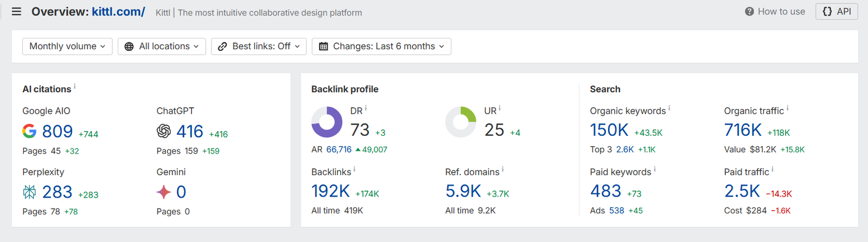Click the question mark icon beside How to use
Image resolution: width=868 pixels, height=242 pixels.
749,11
